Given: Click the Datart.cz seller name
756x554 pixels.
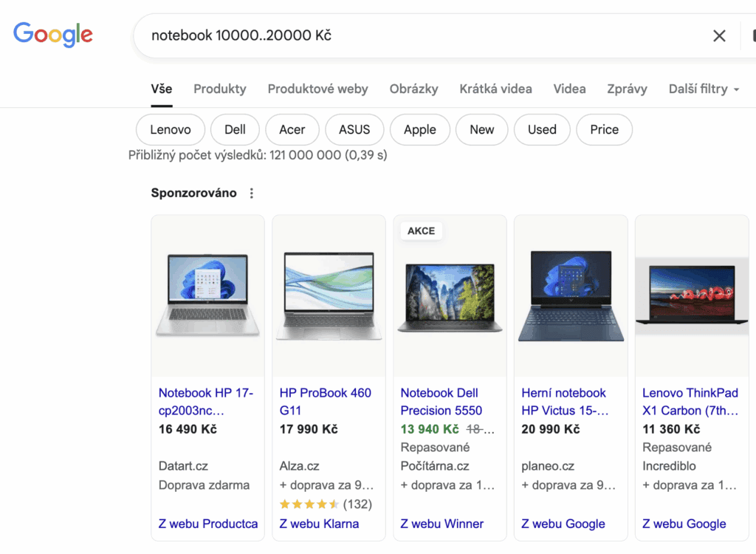Looking at the screenshot, I should tap(183, 466).
